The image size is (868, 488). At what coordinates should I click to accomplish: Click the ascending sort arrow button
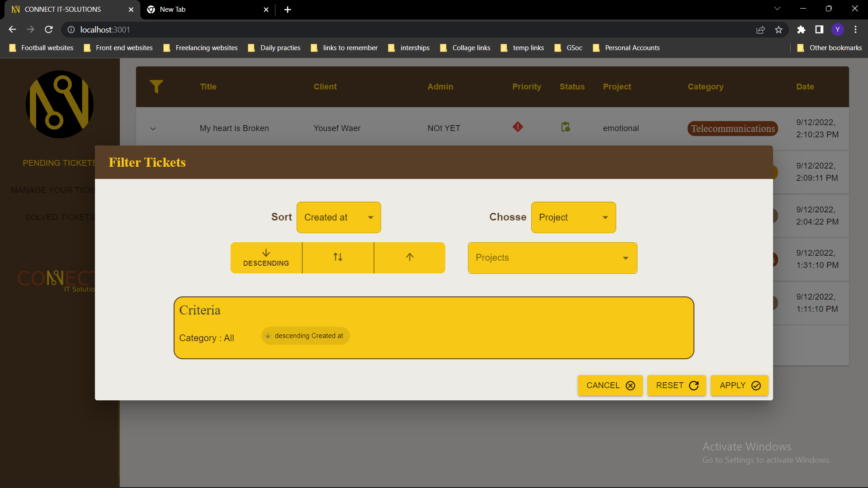(410, 258)
